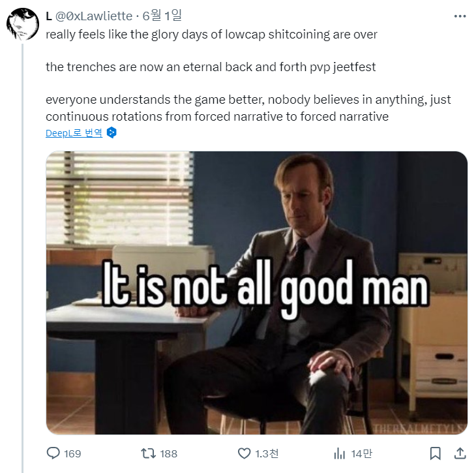
Task: Like the tweet with the heart icon
Action: coord(244,453)
